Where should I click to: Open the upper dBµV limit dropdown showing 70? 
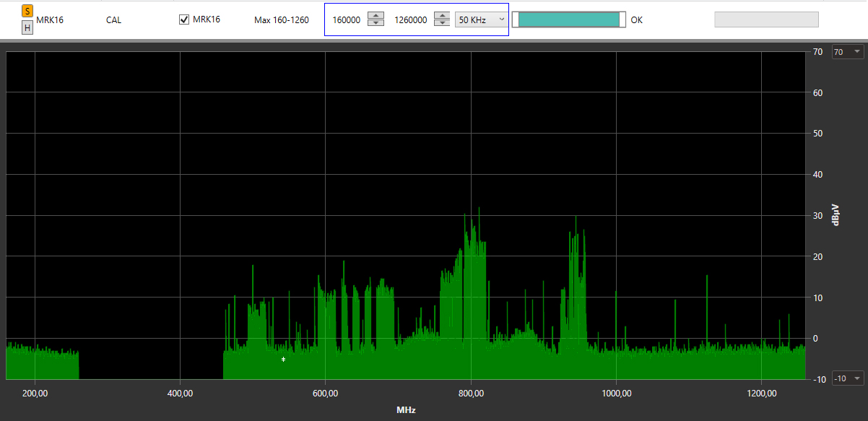pos(847,52)
